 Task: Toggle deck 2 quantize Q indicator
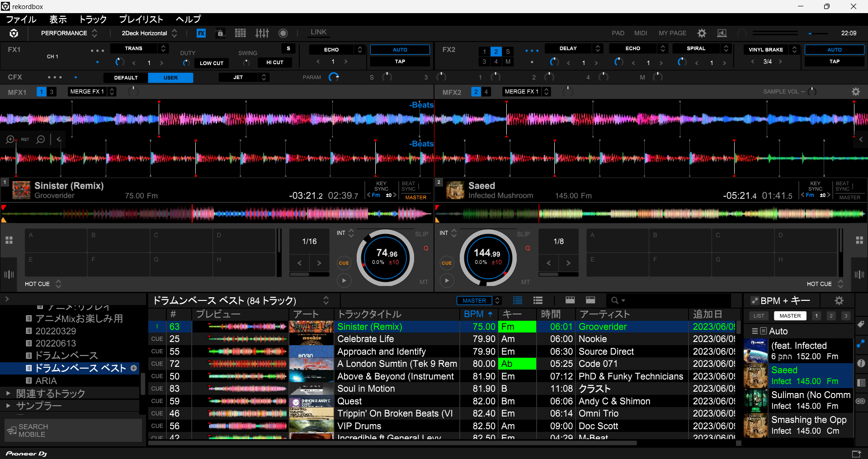tap(528, 248)
